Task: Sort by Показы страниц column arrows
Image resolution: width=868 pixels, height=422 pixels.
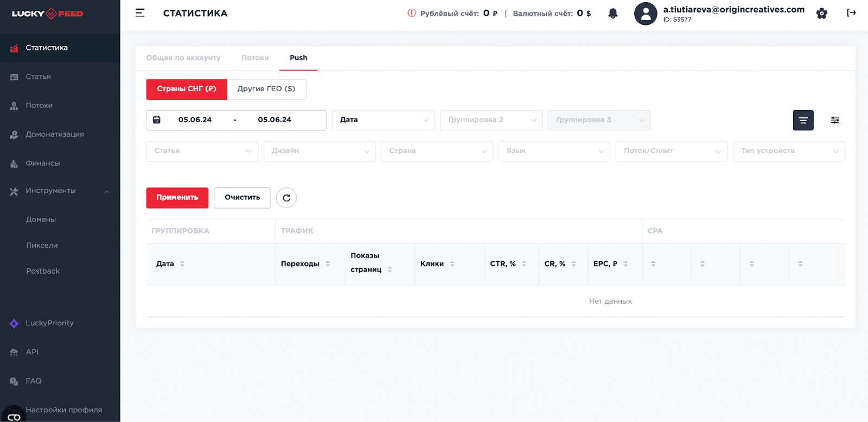Action: tap(390, 270)
